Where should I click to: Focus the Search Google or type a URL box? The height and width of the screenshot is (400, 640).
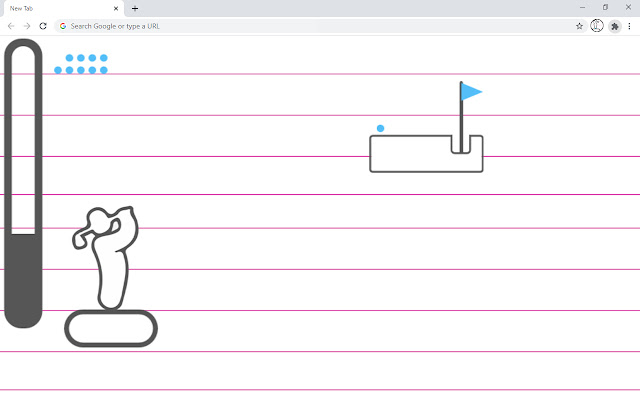click(x=300, y=26)
